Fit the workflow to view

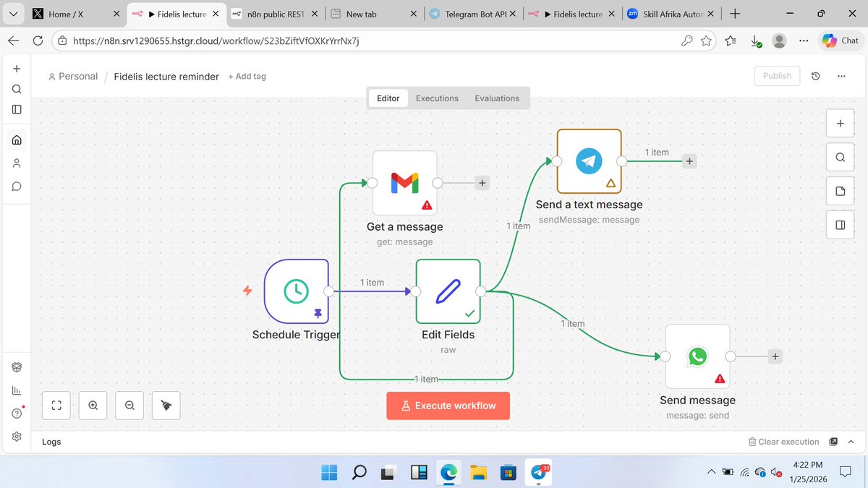56,406
